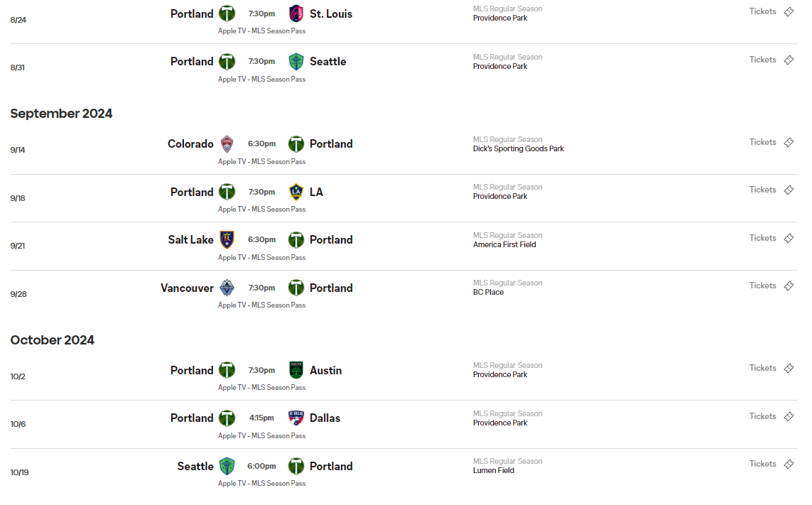Click FC Dallas team crest icon
812x505 pixels.
[296, 418]
